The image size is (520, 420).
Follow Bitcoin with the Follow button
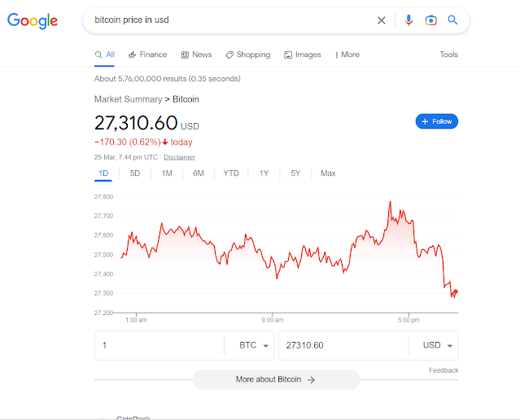click(x=437, y=121)
